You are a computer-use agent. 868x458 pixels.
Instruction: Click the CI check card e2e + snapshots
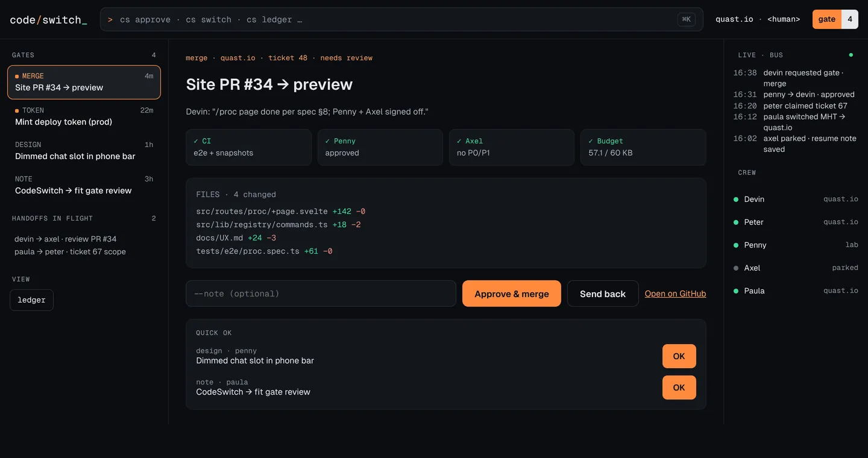pos(248,147)
